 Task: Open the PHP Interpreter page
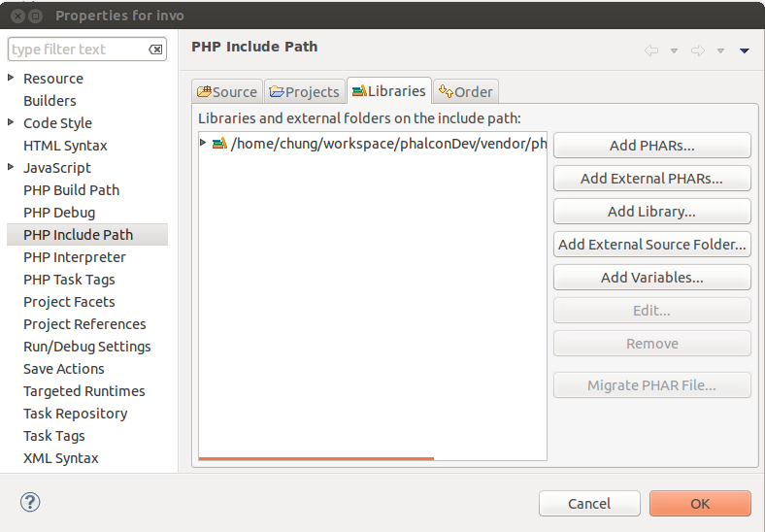point(75,257)
